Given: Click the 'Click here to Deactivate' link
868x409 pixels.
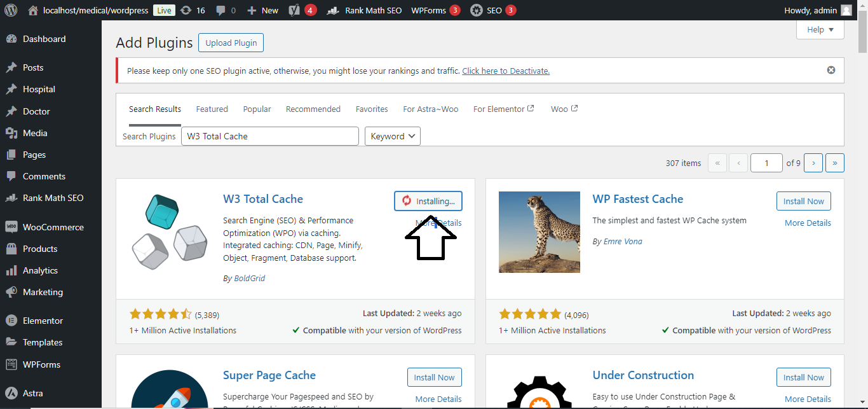Looking at the screenshot, I should pos(505,71).
